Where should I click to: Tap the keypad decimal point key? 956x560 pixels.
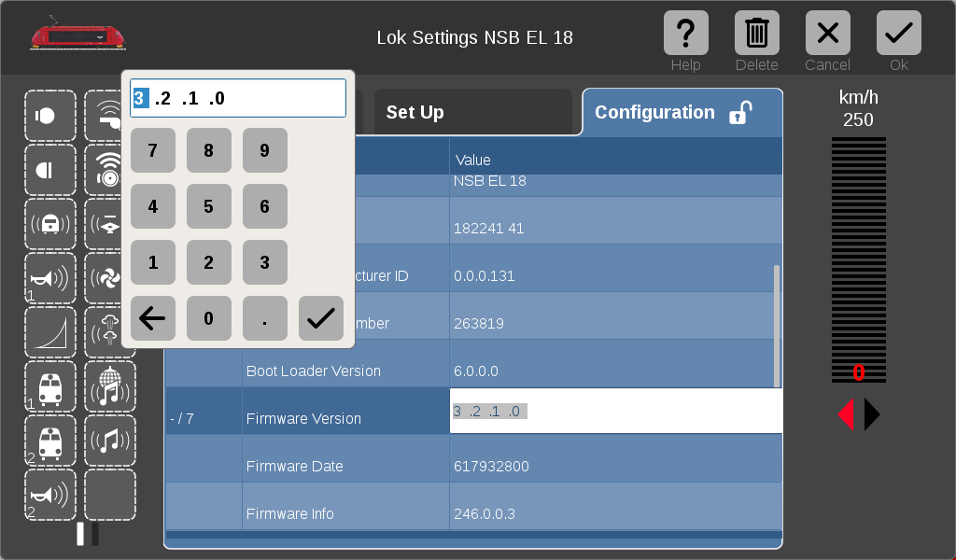[265, 318]
